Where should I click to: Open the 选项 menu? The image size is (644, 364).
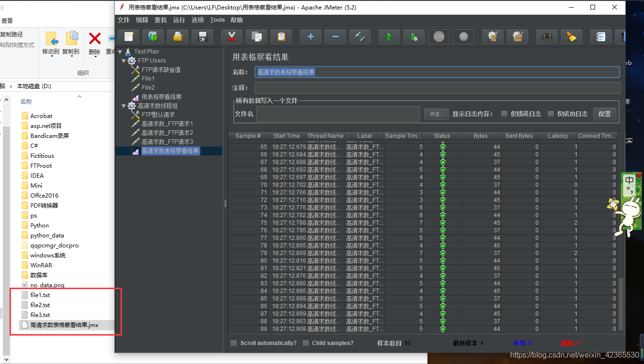point(198,20)
